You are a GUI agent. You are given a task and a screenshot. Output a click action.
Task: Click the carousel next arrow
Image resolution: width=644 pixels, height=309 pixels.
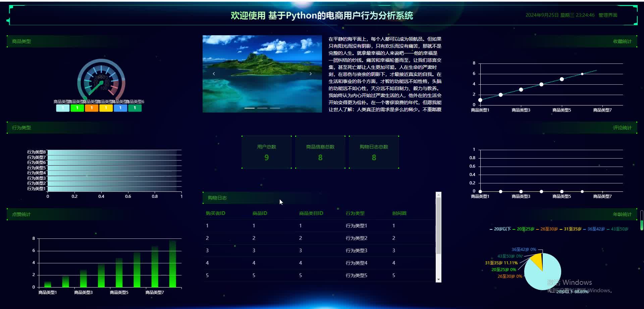(311, 74)
